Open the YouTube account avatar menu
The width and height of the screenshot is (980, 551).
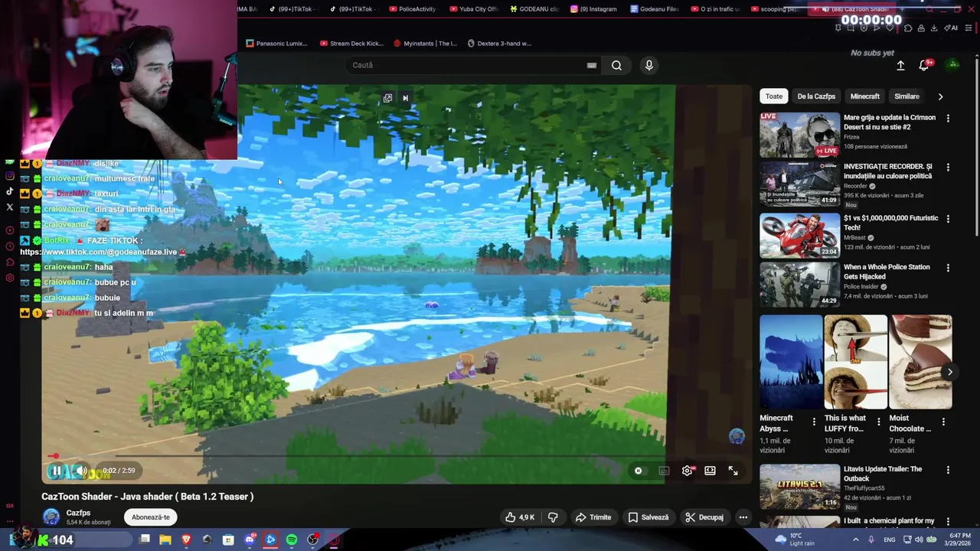[x=953, y=64]
